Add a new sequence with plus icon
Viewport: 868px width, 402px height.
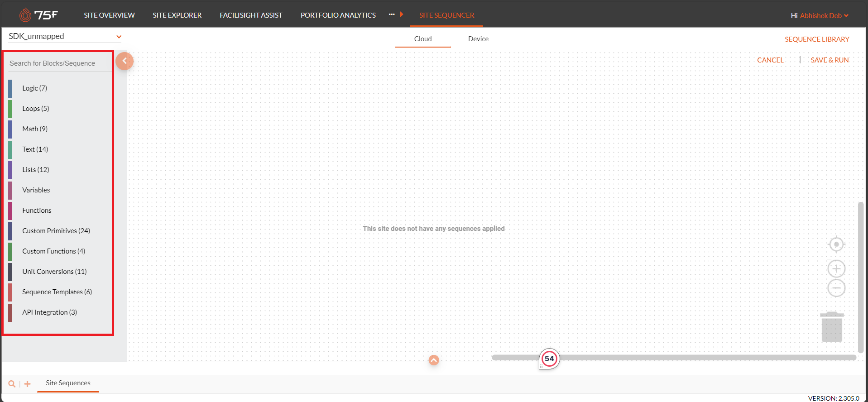click(28, 384)
